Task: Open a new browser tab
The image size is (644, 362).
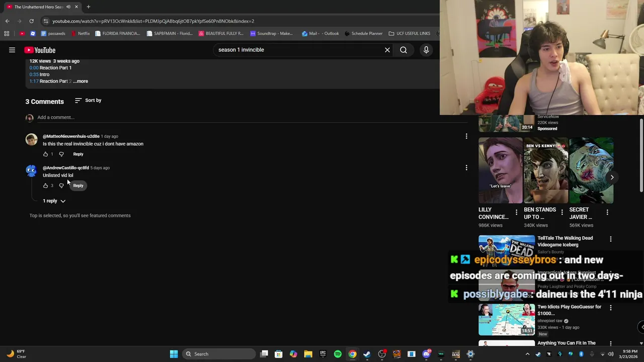Action: pos(88,7)
